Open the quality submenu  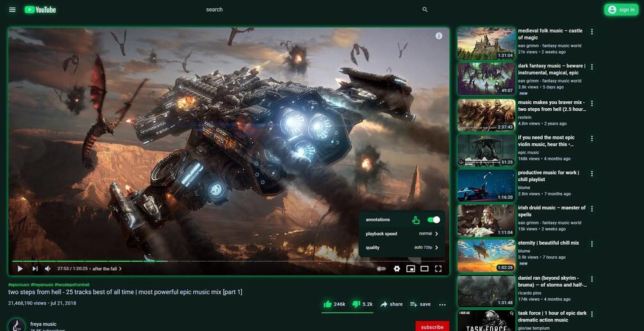(x=402, y=248)
